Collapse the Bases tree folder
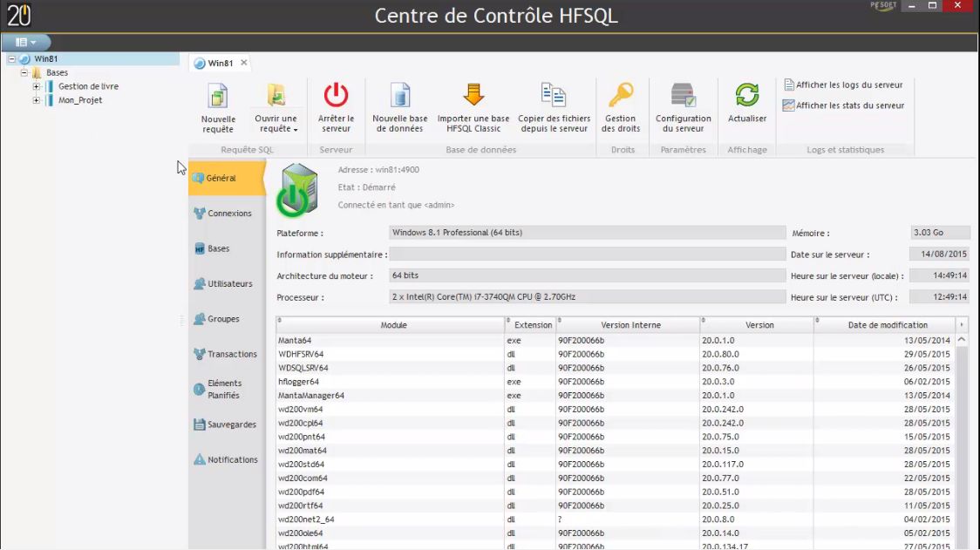This screenshot has width=980, height=550. tap(24, 72)
